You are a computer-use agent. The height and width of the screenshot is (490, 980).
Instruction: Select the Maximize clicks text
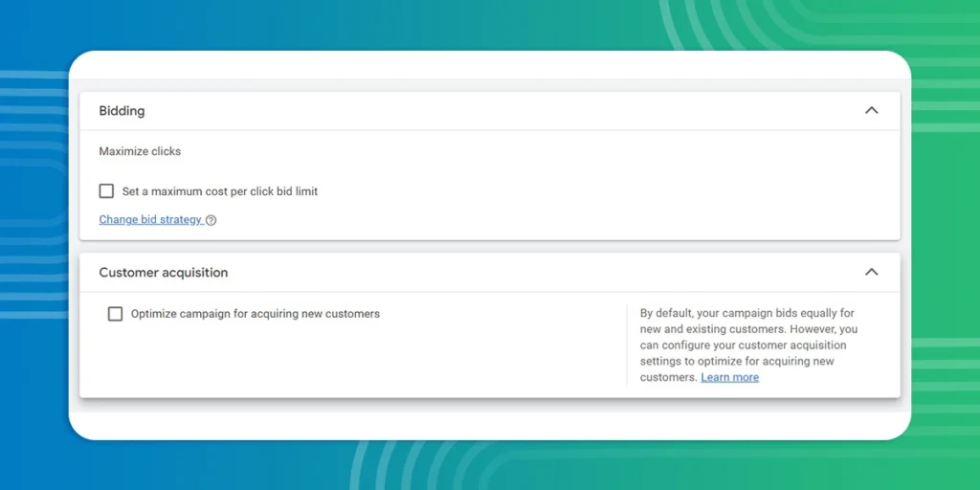(140, 151)
